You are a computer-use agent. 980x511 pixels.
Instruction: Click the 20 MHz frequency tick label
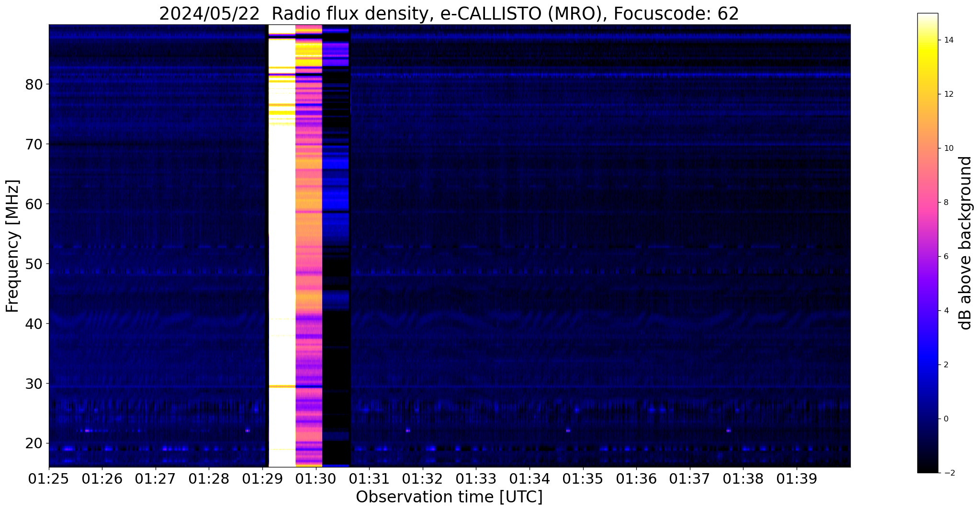pos(34,443)
